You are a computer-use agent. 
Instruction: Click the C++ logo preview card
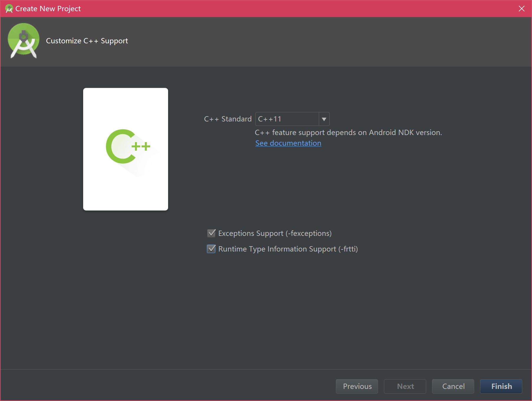coord(126,149)
